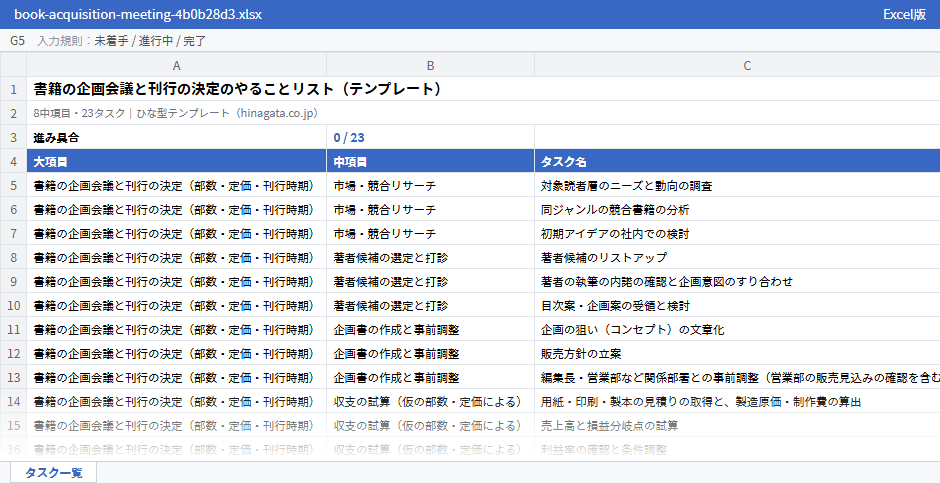Click the file name book-acquisition-meeting-4b0b28d3.xlsx

(138, 14)
